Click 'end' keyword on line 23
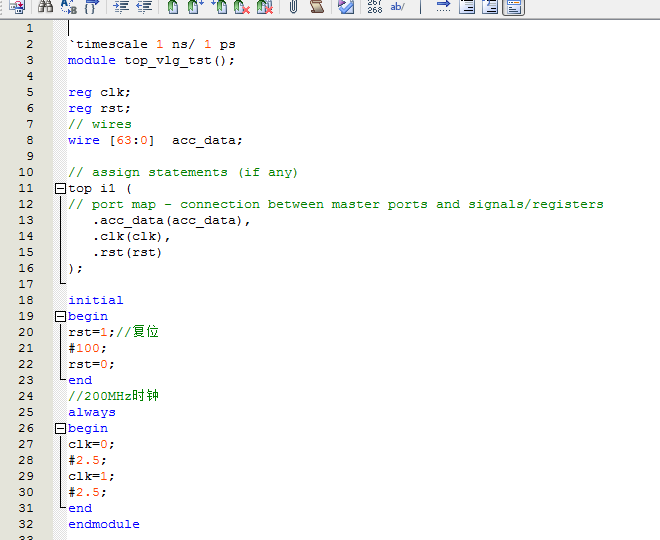Viewport: 660px width, 540px height. [x=80, y=380]
